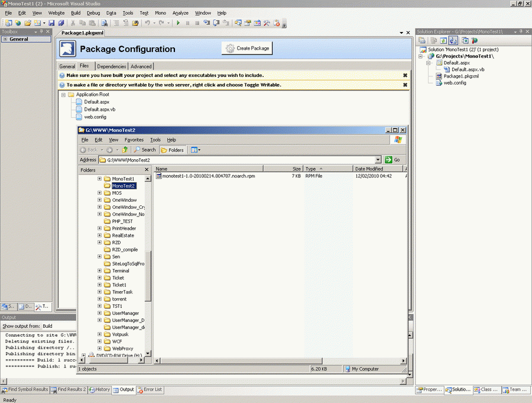Open the Add New Item dropdown arrow

coord(44,23)
